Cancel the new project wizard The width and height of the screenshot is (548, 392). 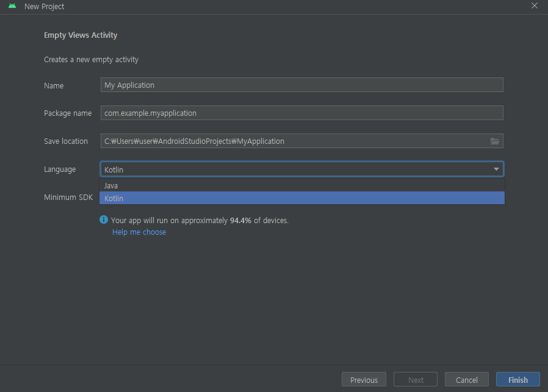(467, 380)
